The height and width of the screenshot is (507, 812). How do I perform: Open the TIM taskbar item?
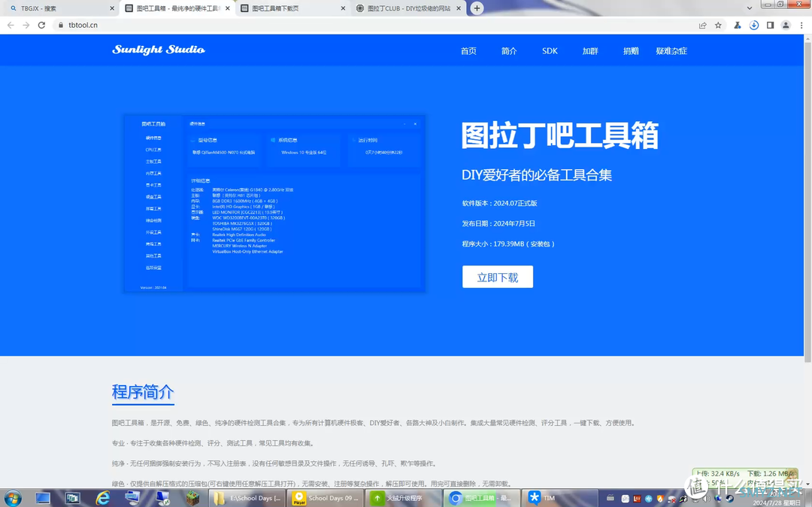point(560,498)
